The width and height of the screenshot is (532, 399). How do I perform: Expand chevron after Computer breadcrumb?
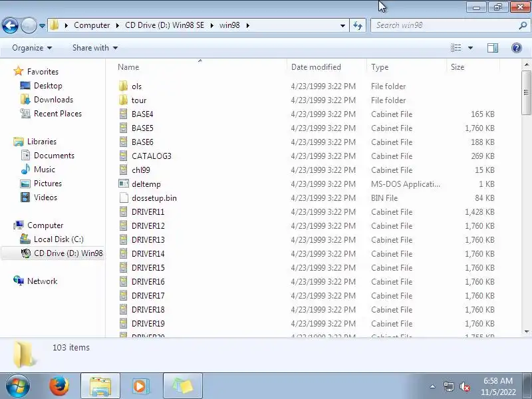coord(118,25)
